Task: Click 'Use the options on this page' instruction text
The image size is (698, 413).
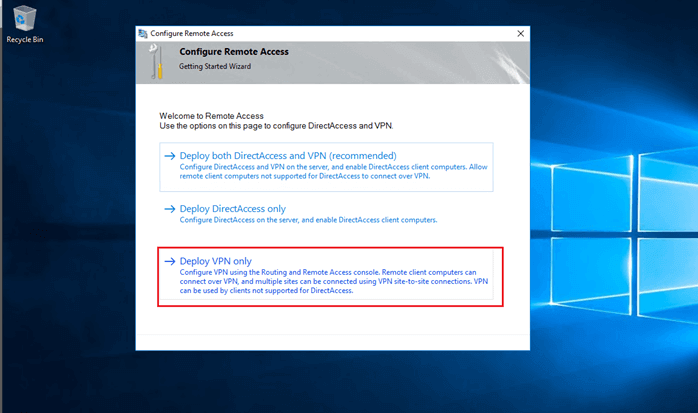Action: point(276,126)
